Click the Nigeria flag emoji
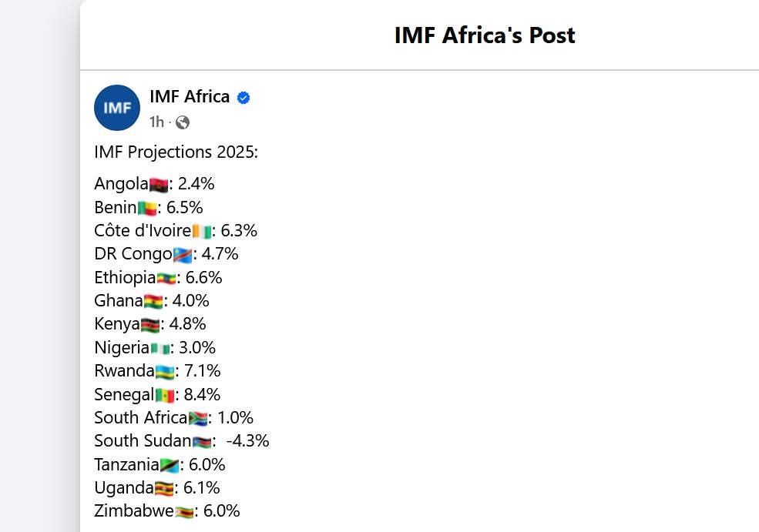This screenshot has height=532, width=759. point(160,349)
